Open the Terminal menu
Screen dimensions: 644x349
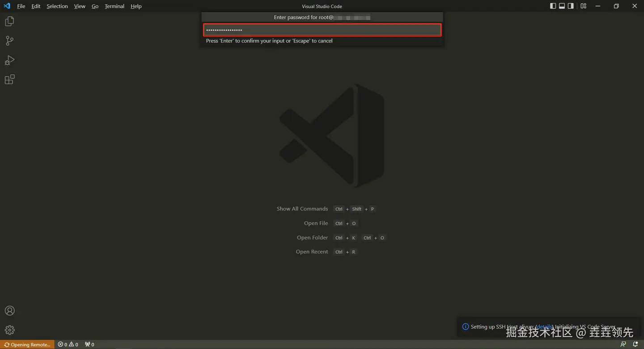pos(114,6)
